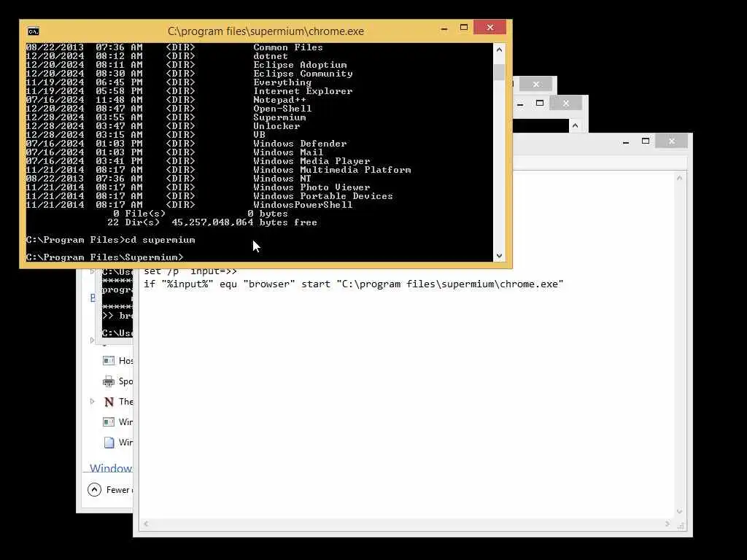
Task: Click the 'Everything' directory entry
Action: tap(282, 82)
